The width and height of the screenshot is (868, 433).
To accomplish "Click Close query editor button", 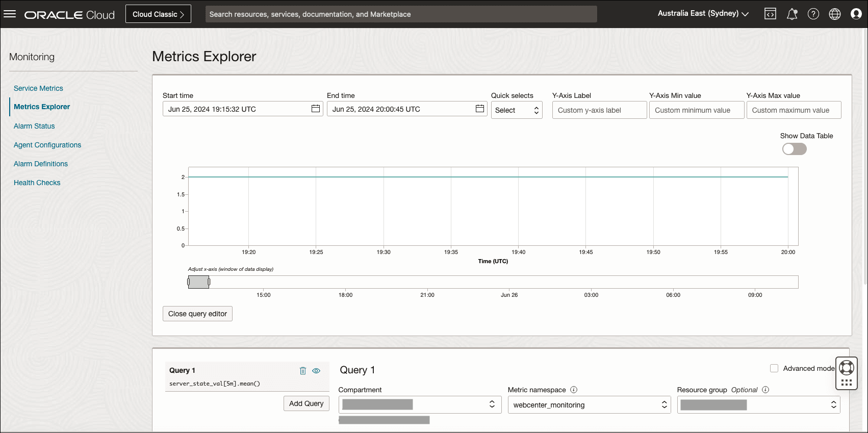I will click(197, 314).
